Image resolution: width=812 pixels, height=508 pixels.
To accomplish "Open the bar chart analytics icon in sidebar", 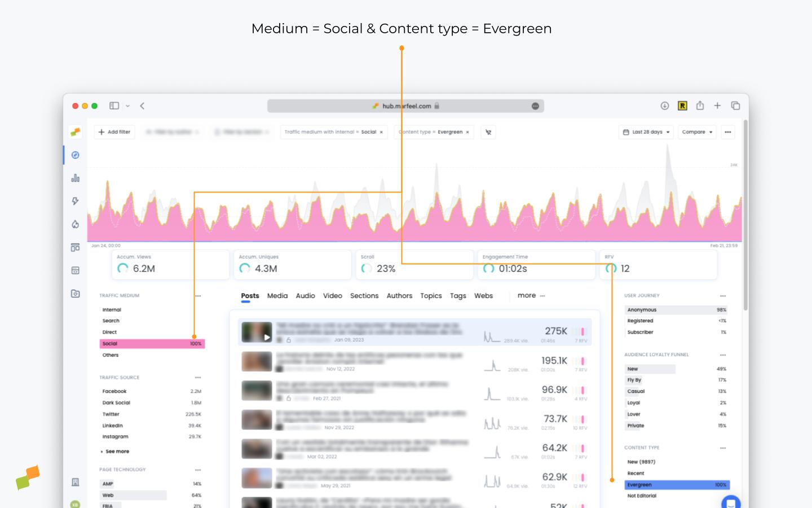I will point(75,178).
